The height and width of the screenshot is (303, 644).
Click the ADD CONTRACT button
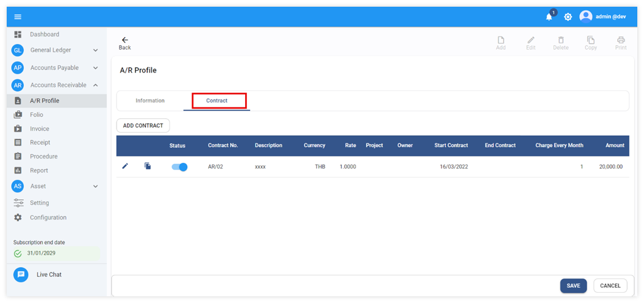tap(143, 126)
